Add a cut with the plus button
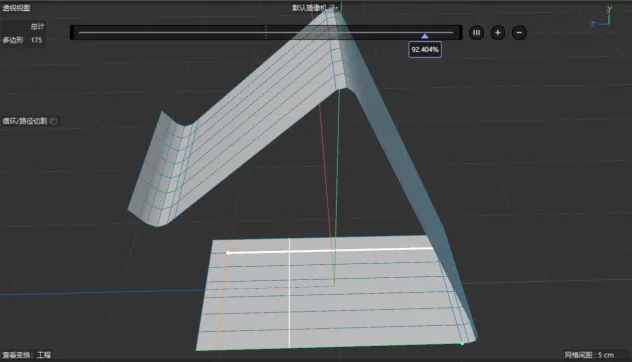 tap(498, 33)
